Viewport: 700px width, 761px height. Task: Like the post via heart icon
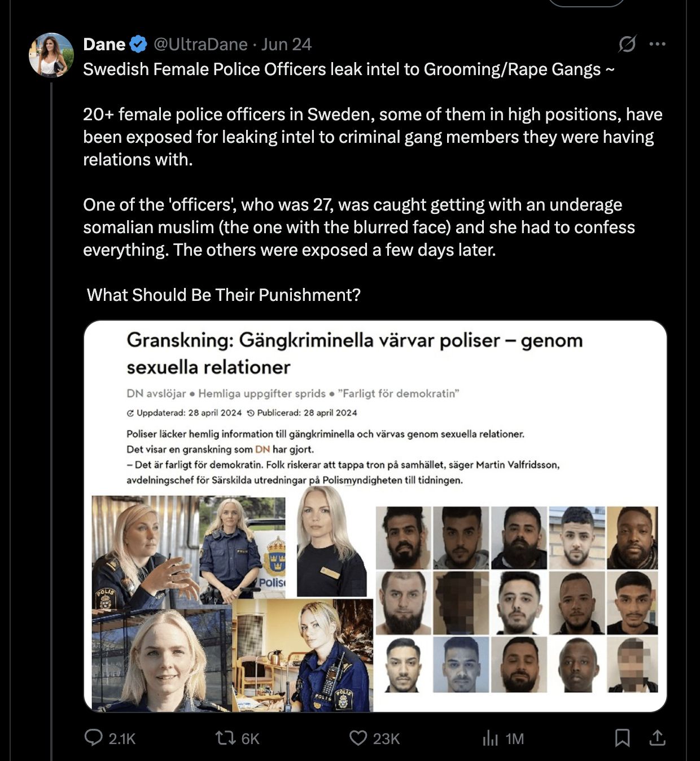[x=358, y=738]
